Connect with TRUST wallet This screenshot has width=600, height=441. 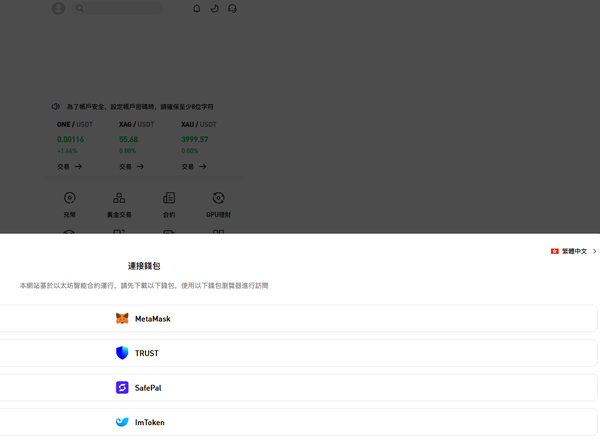[x=298, y=353]
